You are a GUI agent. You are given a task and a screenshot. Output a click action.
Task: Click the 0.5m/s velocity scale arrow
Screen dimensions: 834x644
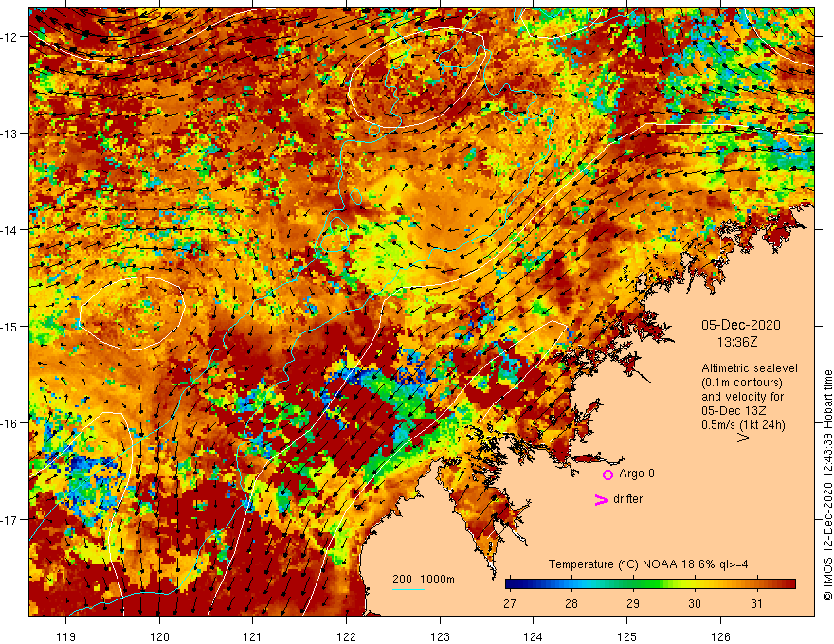coord(731,438)
